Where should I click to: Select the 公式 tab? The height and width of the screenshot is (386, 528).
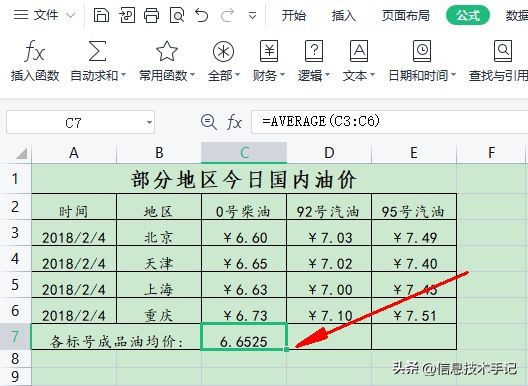[x=468, y=15]
